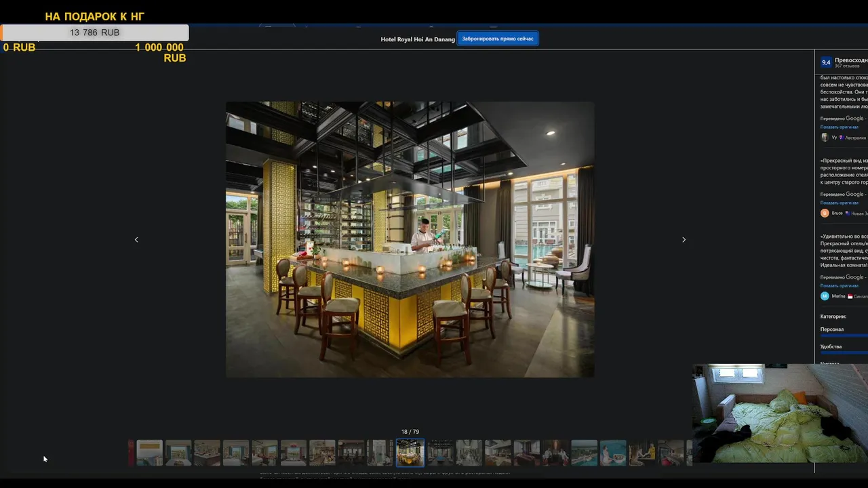Screen dimensions: 868x488
Task: Show original of Vy's review
Action: click(x=839, y=127)
